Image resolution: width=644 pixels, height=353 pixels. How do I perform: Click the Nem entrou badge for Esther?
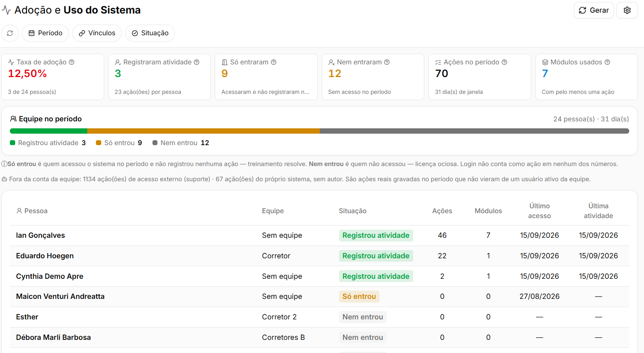click(x=363, y=317)
